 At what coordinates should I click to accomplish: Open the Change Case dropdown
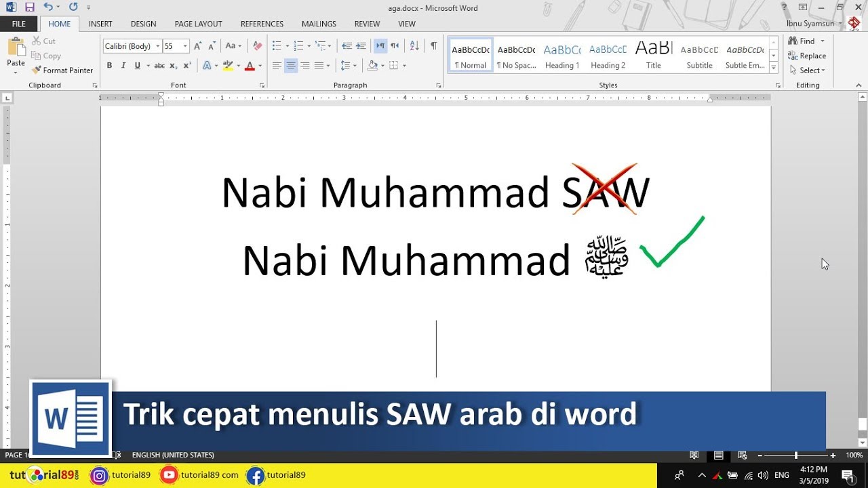tap(233, 46)
